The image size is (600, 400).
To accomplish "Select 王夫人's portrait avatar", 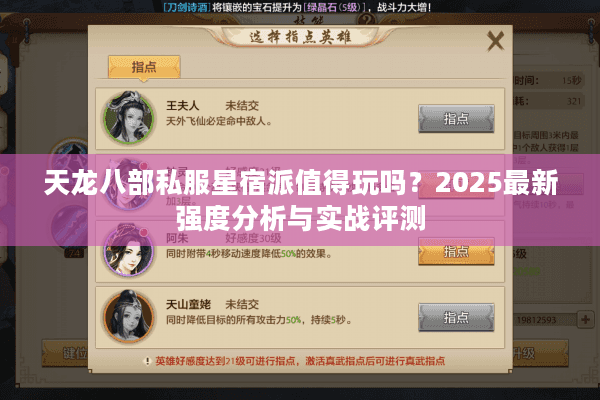I will click(x=129, y=117).
